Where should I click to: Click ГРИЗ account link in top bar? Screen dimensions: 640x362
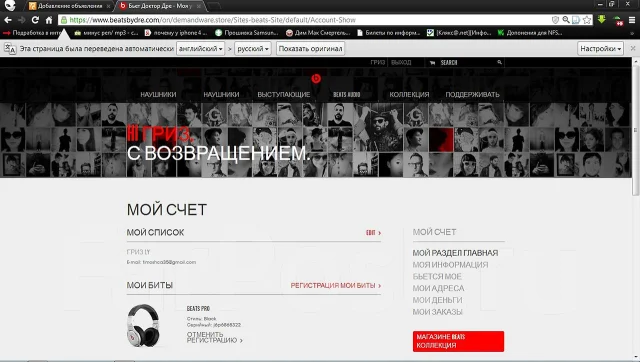coord(378,62)
